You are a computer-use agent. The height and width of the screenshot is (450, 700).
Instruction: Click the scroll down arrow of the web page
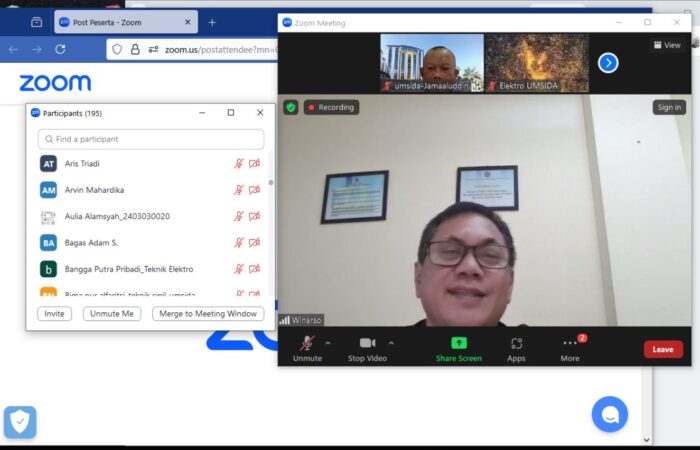pyautogui.click(x=646, y=440)
